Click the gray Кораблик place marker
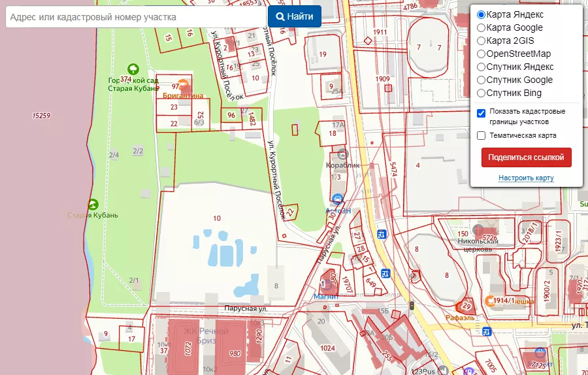Viewport: 588px width, 375px height. coord(343,155)
